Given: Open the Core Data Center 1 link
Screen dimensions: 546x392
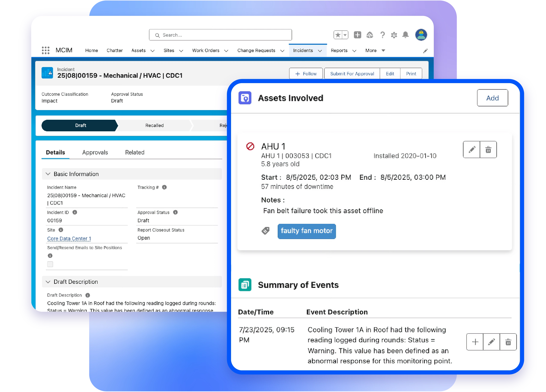Looking at the screenshot, I should pyautogui.click(x=69, y=238).
